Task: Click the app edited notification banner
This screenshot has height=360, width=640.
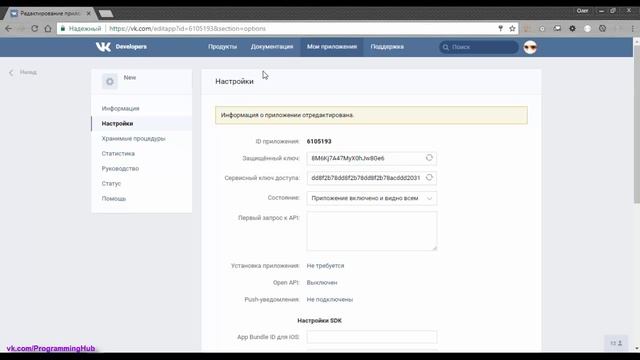Action: click(x=371, y=115)
